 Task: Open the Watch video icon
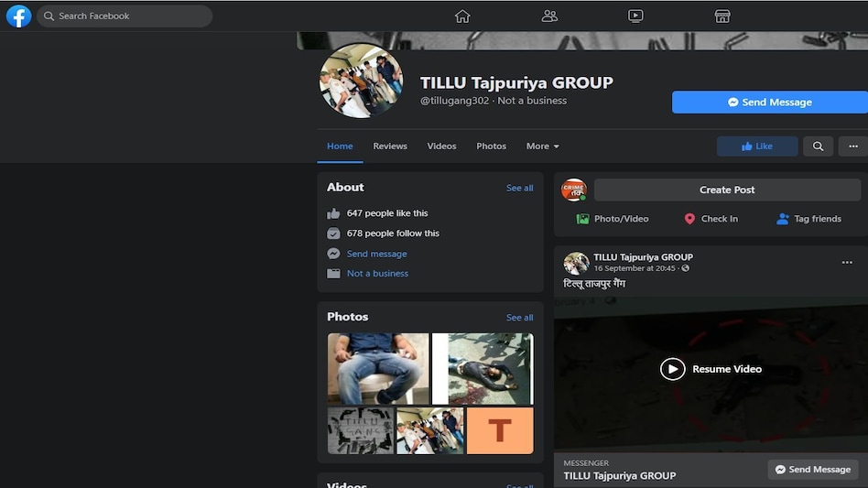pos(635,16)
